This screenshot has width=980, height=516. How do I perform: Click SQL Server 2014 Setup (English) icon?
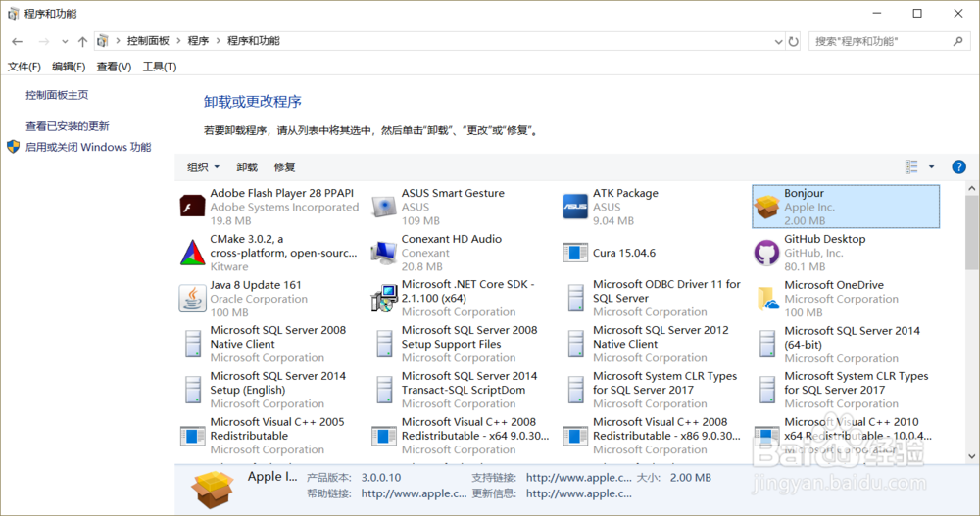pos(192,389)
